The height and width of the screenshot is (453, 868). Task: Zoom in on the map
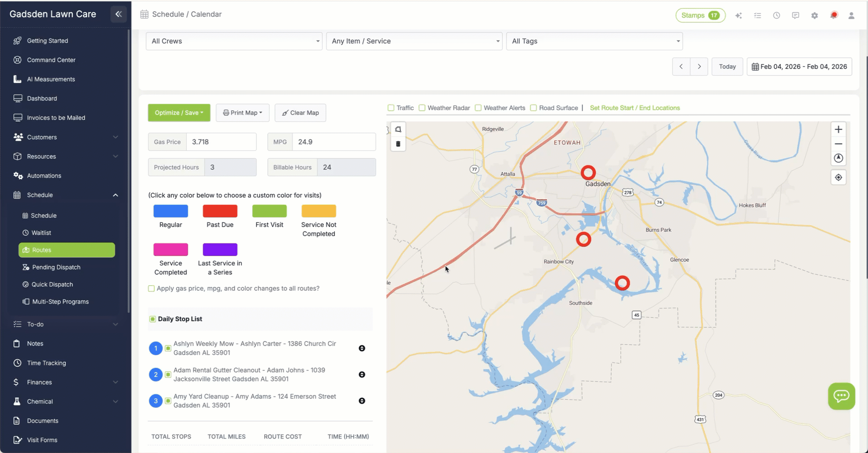pos(838,129)
